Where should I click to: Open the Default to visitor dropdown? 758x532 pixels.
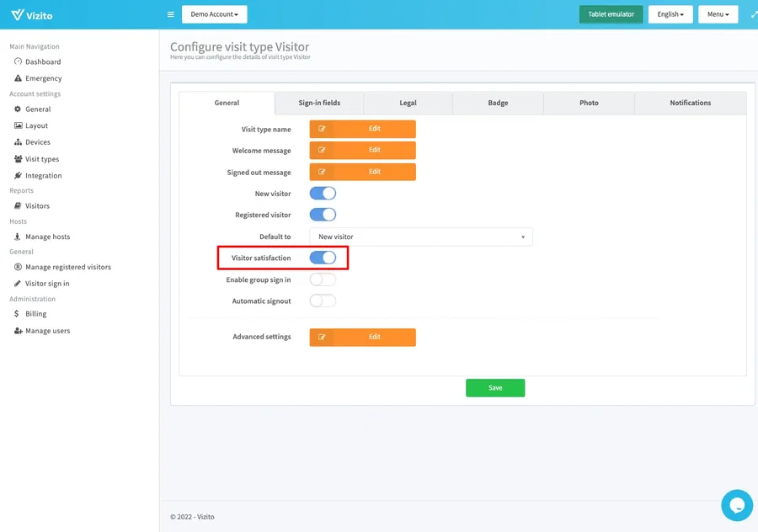click(421, 236)
